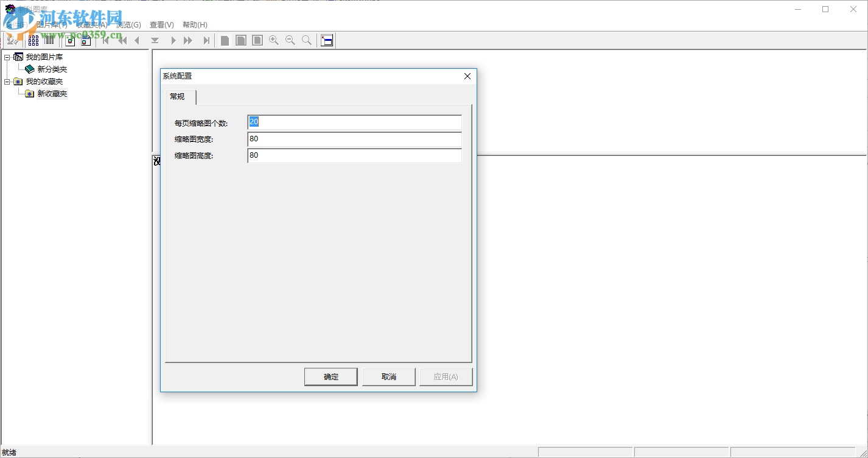
Task: Click the 确定 button to confirm
Action: (331, 376)
